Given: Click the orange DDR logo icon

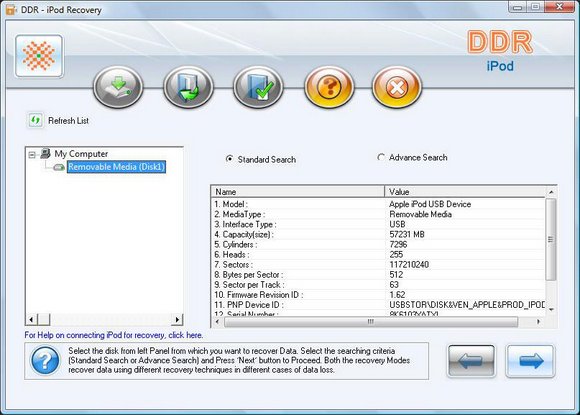Looking at the screenshot, I should coord(39,56).
